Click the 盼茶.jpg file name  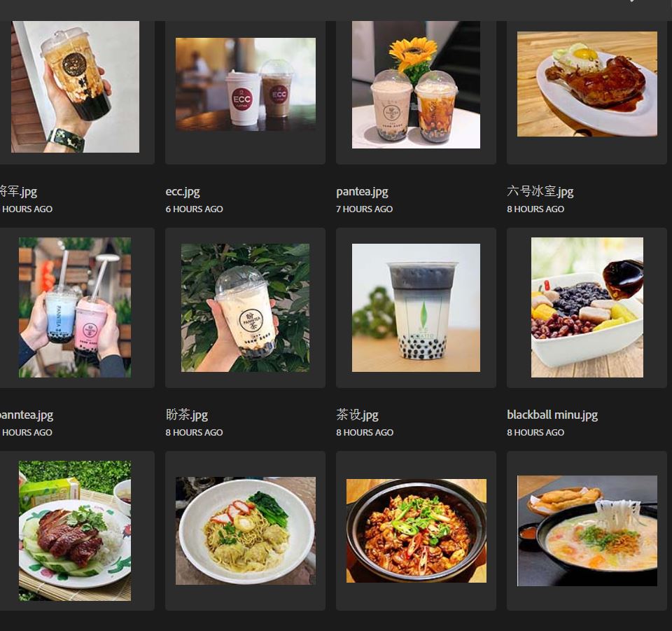point(187,415)
